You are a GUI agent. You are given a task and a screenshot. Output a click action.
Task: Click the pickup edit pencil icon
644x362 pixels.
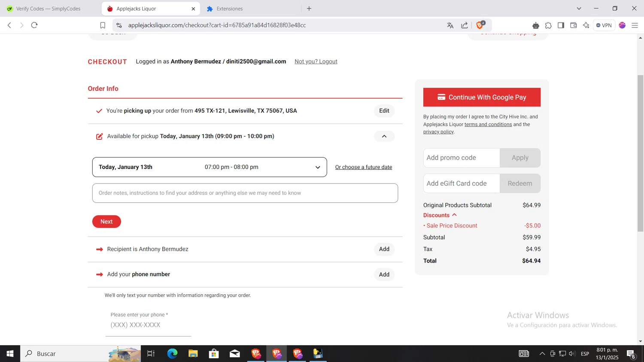click(99, 136)
